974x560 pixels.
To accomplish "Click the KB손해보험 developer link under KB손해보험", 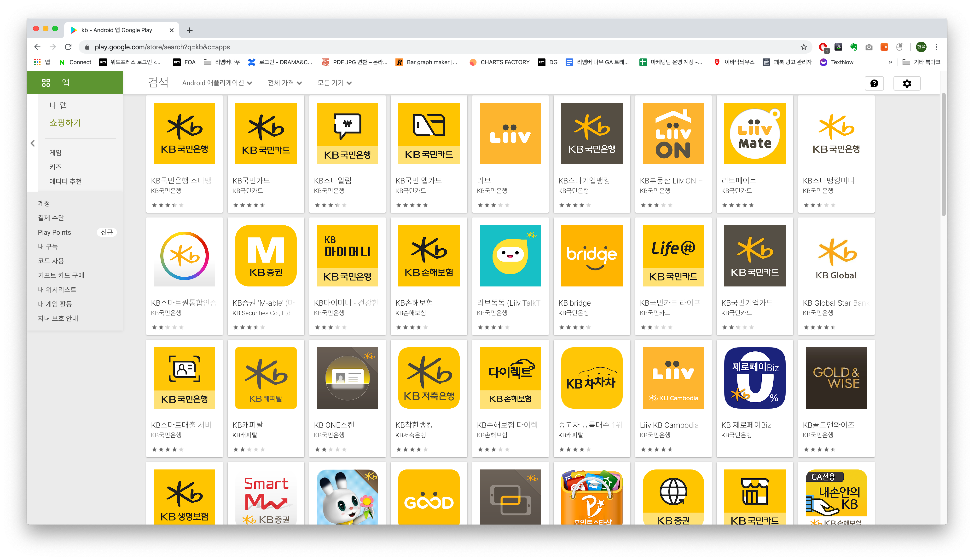I will click(x=411, y=313).
